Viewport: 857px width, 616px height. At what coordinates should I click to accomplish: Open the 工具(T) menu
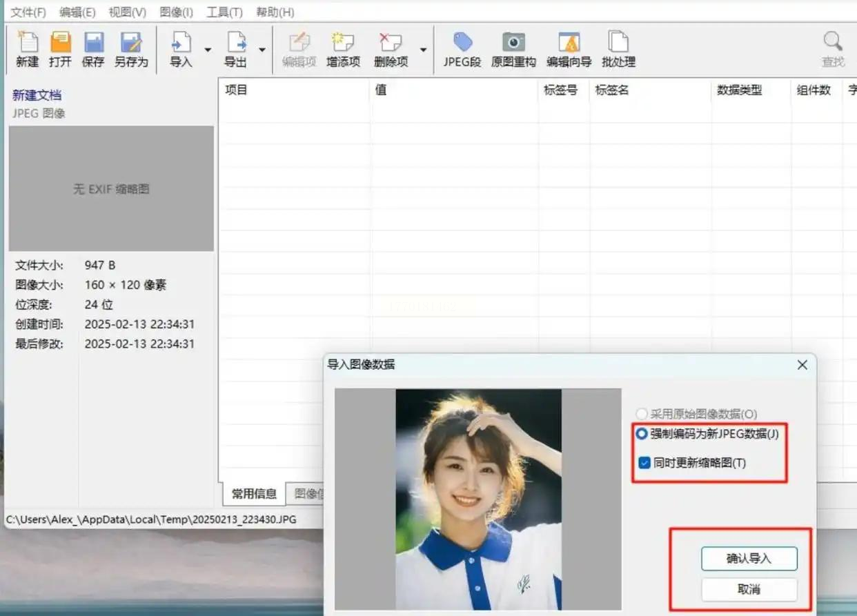pyautogui.click(x=224, y=12)
